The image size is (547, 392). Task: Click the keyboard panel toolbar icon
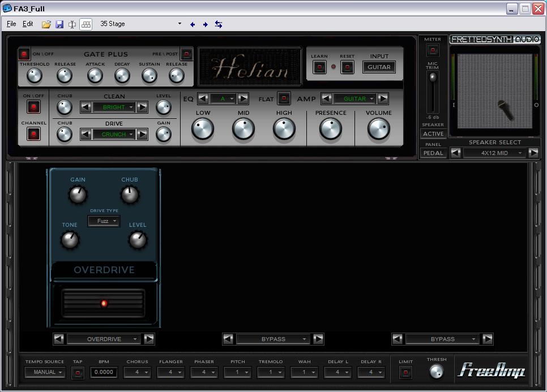pos(86,24)
